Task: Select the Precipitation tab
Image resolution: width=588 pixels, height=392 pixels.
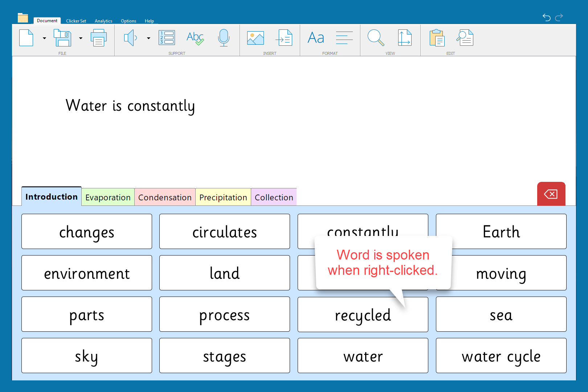Action: click(x=223, y=197)
